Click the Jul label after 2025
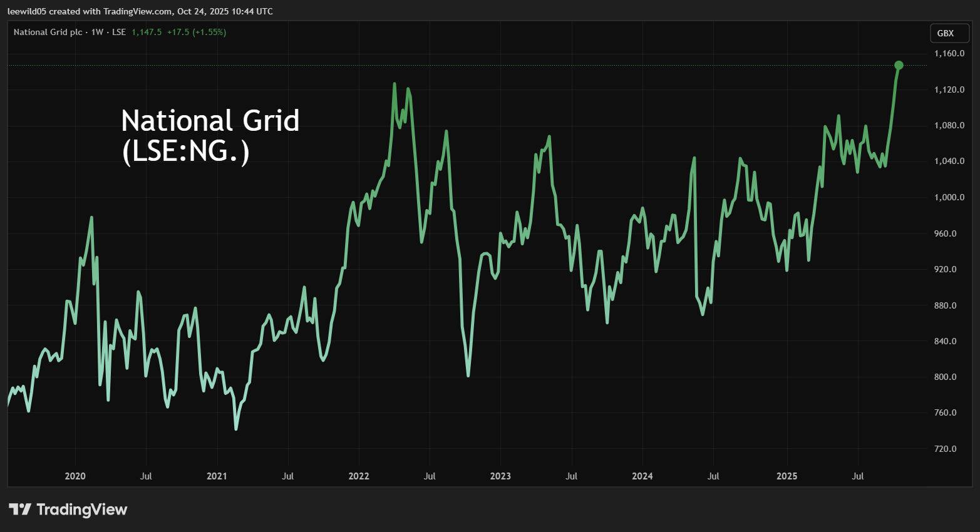 tap(858, 476)
